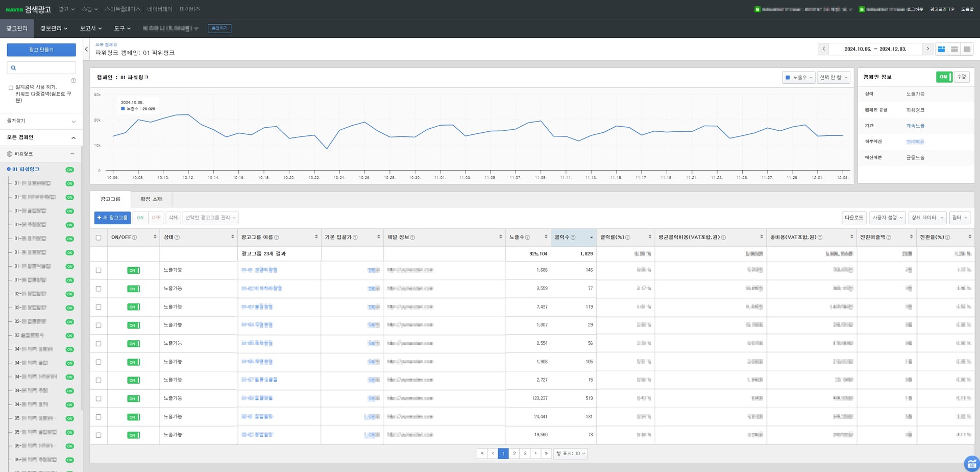The height and width of the screenshot is (472, 980).
Task: Open help tooltip for ON/OFF column
Action: [135, 238]
